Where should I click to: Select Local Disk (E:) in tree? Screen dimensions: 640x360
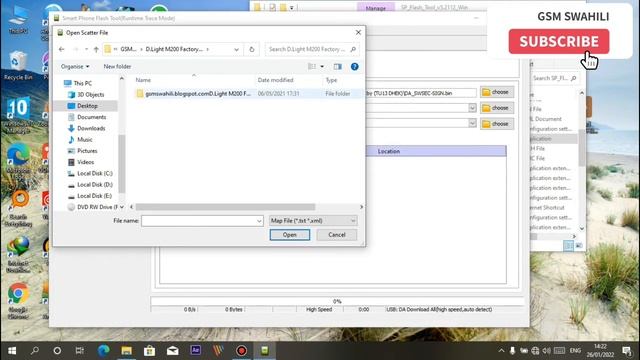click(94, 196)
